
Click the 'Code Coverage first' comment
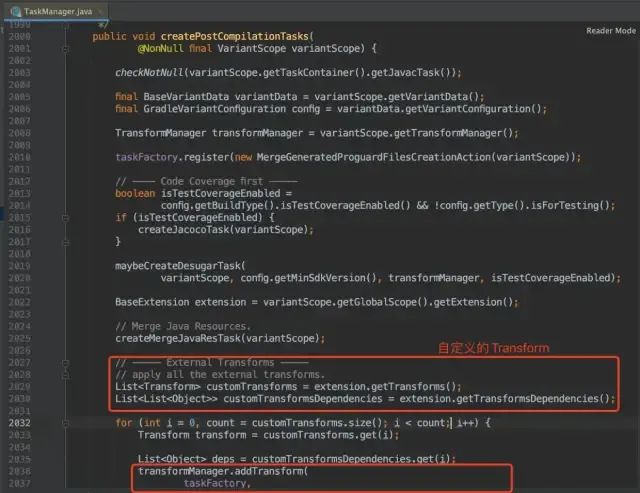[x=206, y=181]
